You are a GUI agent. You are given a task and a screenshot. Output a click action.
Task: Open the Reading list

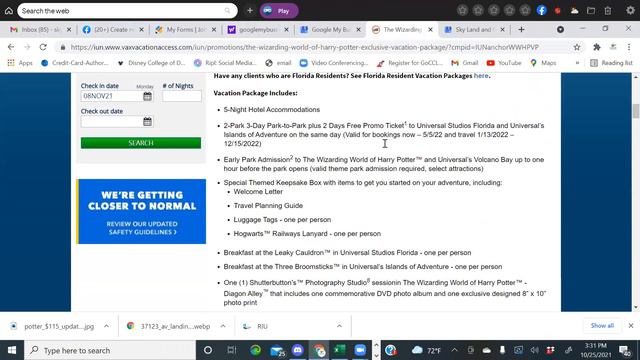[611, 63]
